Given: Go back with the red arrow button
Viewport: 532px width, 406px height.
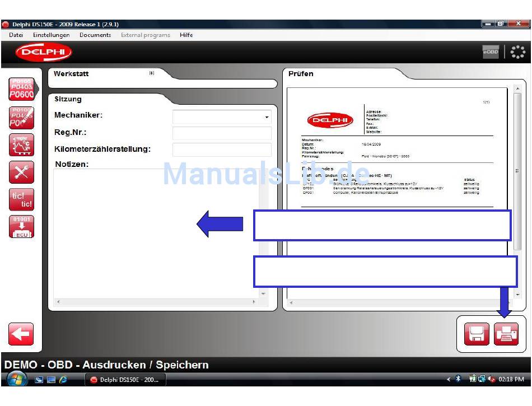Looking at the screenshot, I should pyautogui.click(x=21, y=334).
